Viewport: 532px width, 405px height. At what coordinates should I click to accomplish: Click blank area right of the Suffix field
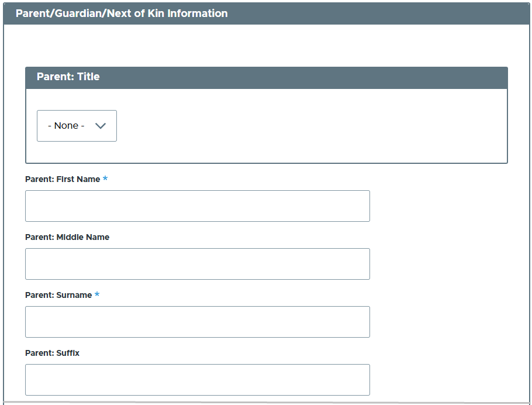[x=444, y=380]
